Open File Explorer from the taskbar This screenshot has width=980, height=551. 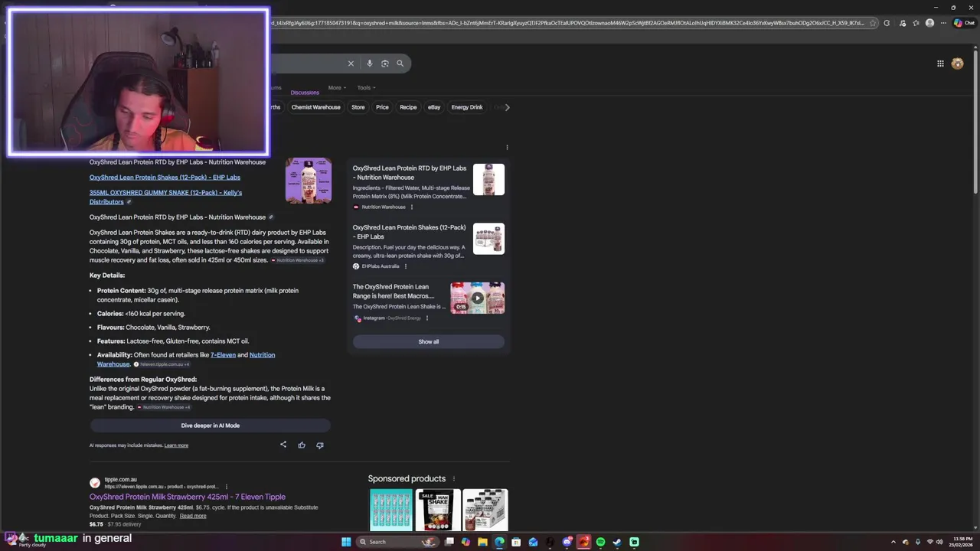pos(482,542)
